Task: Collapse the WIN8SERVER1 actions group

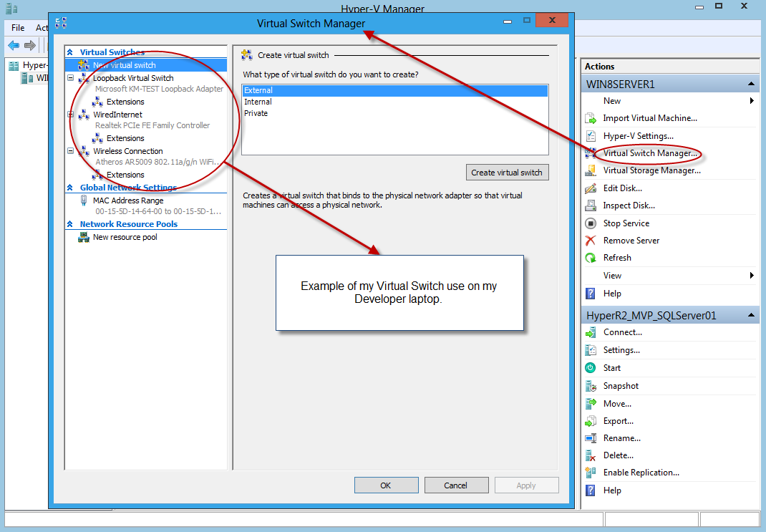Action: coord(751,84)
